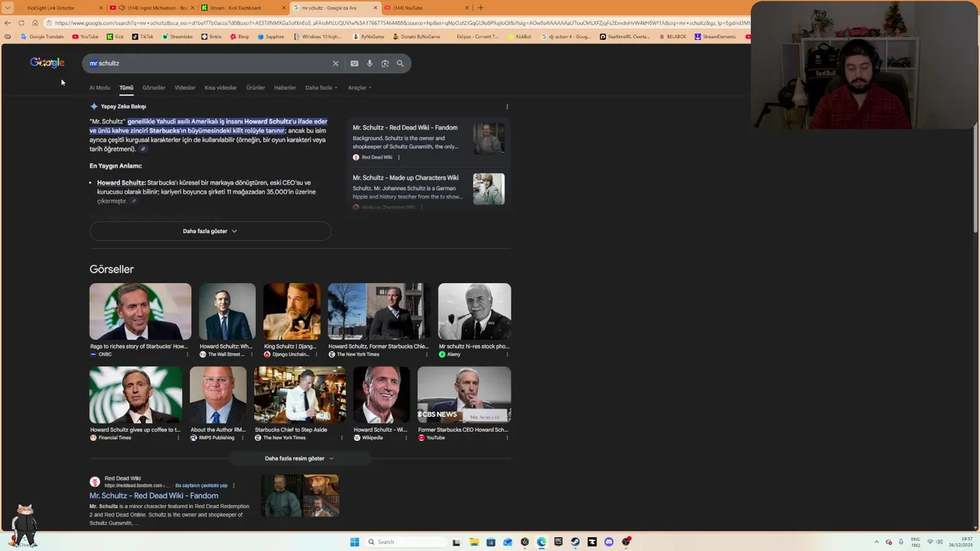Clear the search box with the X icon
Viewport: 980px width, 551px height.
[335, 64]
